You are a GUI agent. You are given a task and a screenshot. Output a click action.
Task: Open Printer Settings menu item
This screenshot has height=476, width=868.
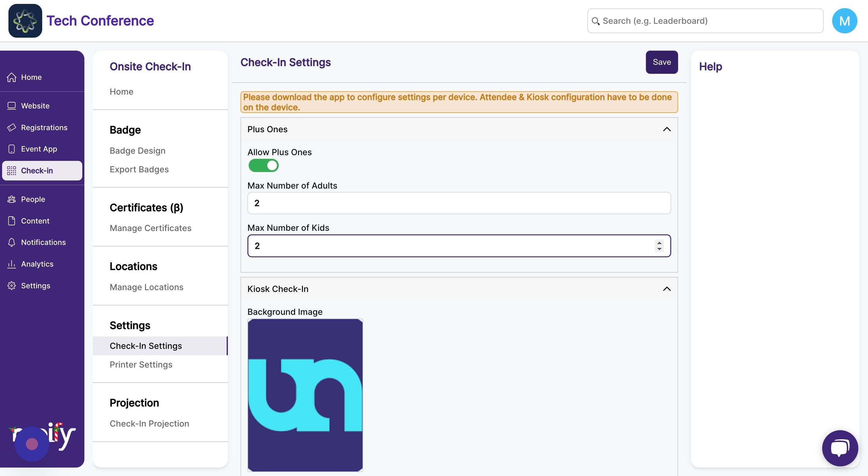[141, 365]
